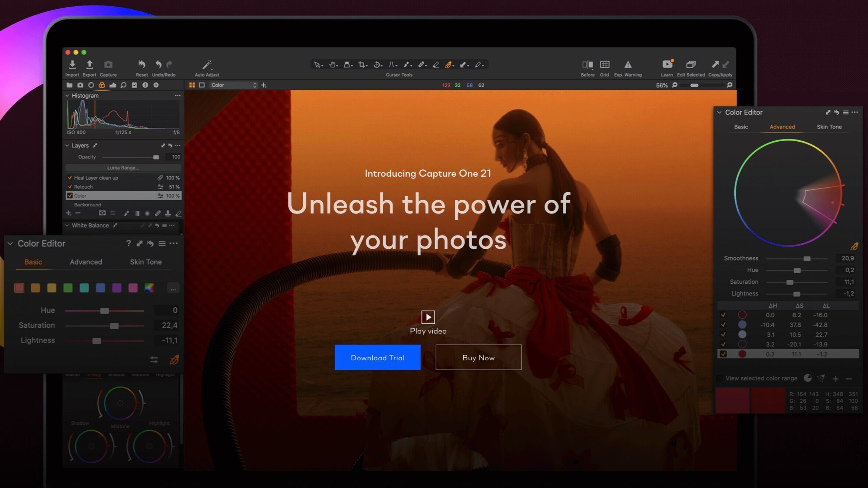Click the zoom-in magnifier at 56% slider
868x488 pixels.
(730, 85)
